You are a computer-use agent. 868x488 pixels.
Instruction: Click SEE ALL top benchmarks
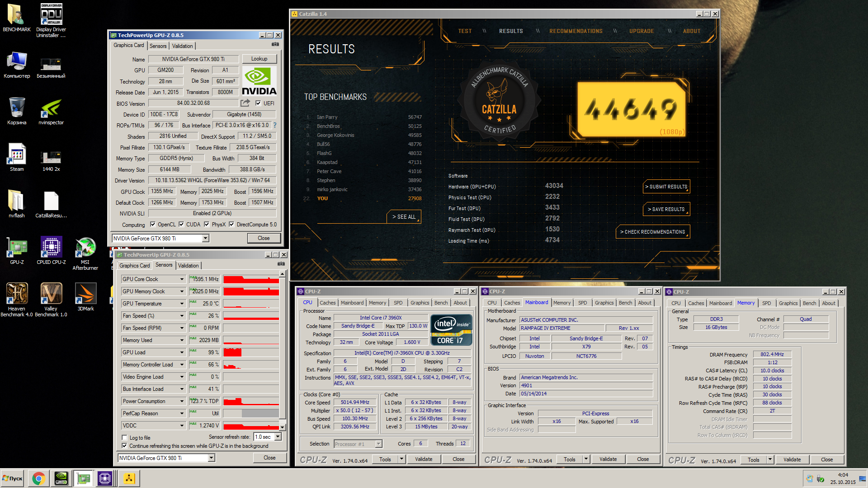click(404, 217)
